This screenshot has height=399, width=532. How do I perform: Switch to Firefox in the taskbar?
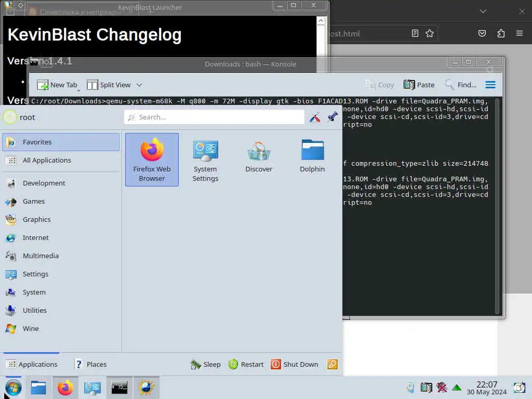click(65, 388)
